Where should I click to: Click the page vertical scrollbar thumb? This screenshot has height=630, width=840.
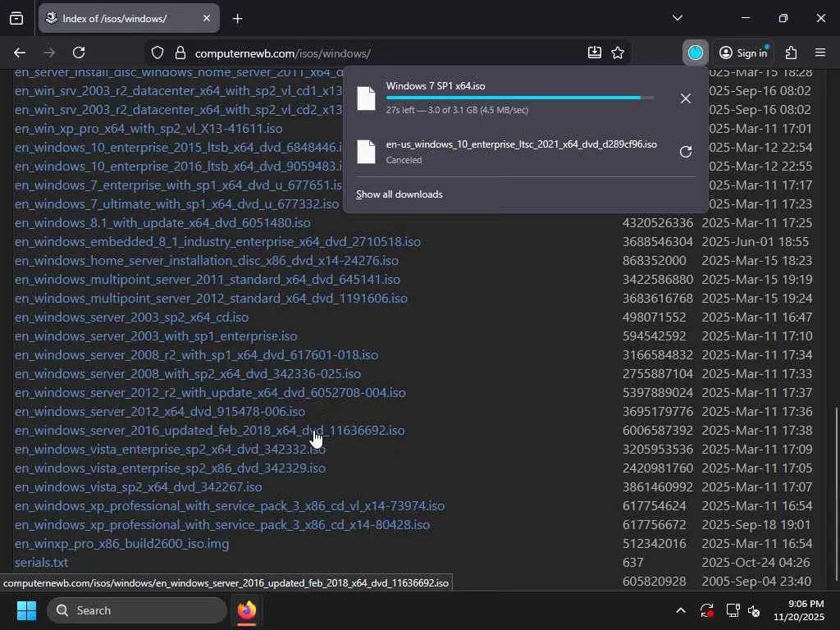[x=836, y=495]
